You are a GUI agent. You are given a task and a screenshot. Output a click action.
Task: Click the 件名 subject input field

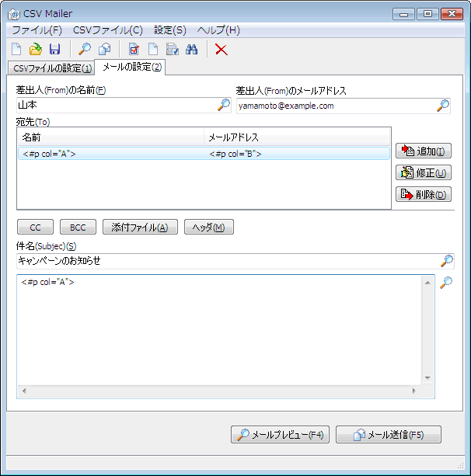pyautogui.click(x=225, y=261)
